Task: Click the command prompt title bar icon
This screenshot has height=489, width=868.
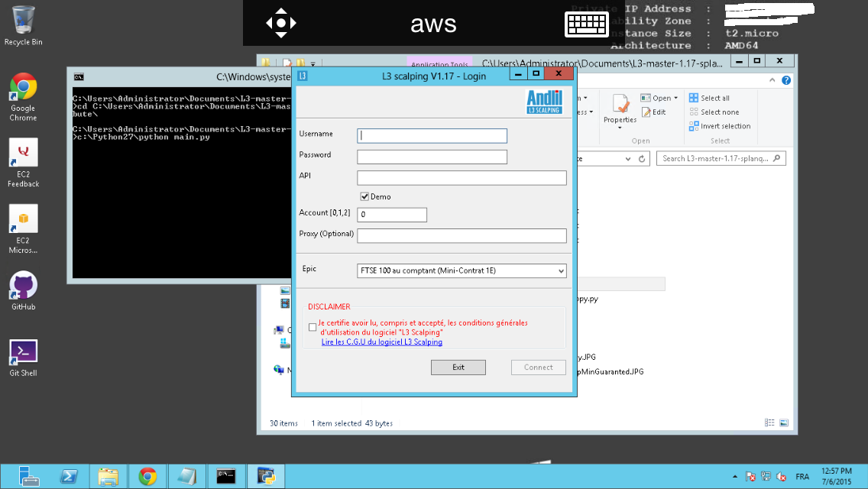Action: coord(79,77)
